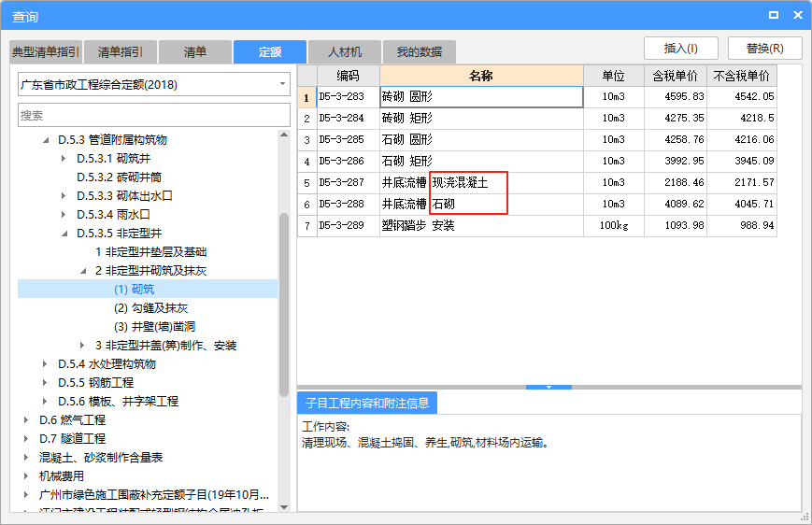Select the (3) 井壁(墙)凿洞 tree item
Screen dimensions: 812x525
click(x=154, y=327)
